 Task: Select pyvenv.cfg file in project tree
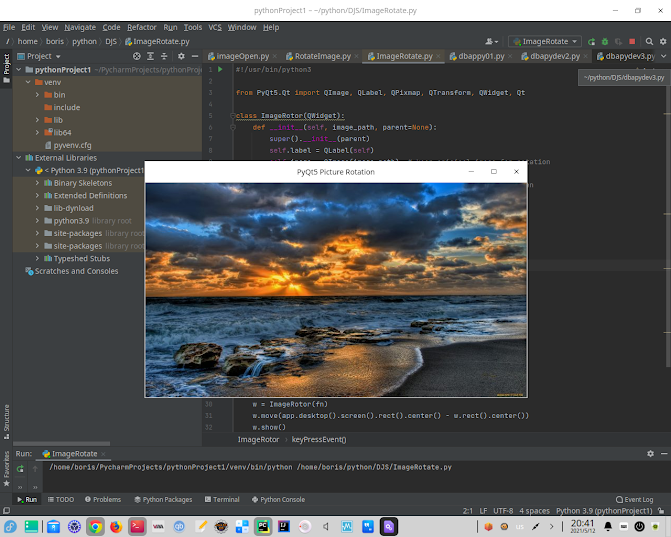72,145
